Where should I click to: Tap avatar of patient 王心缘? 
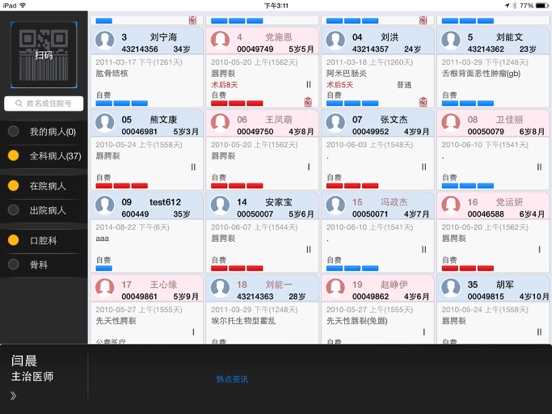click(x=105, y=288)
